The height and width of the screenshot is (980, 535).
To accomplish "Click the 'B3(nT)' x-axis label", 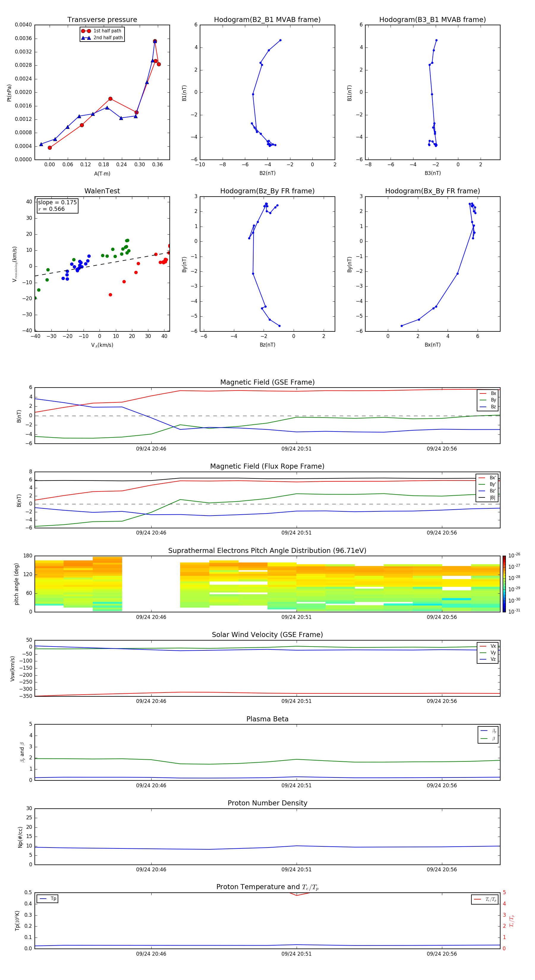I will 432,173.
